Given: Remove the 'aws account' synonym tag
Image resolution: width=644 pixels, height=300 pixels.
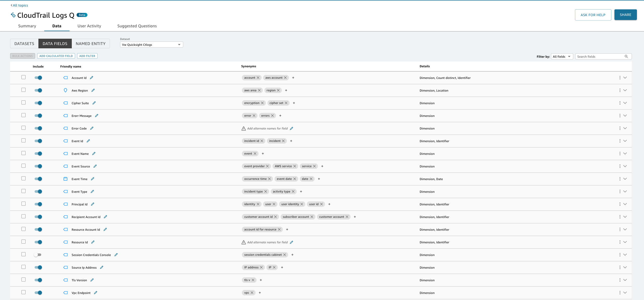Looking at the screenshot, I should 285,78.
